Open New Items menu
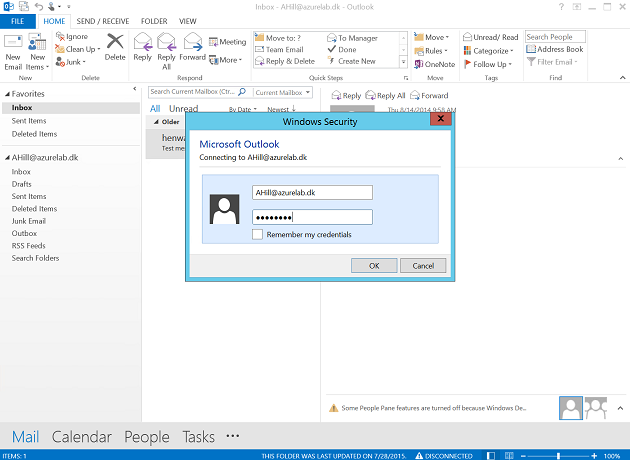Image resolution: width=630 pixels, height=460 pixels. (x=37, y=52)
